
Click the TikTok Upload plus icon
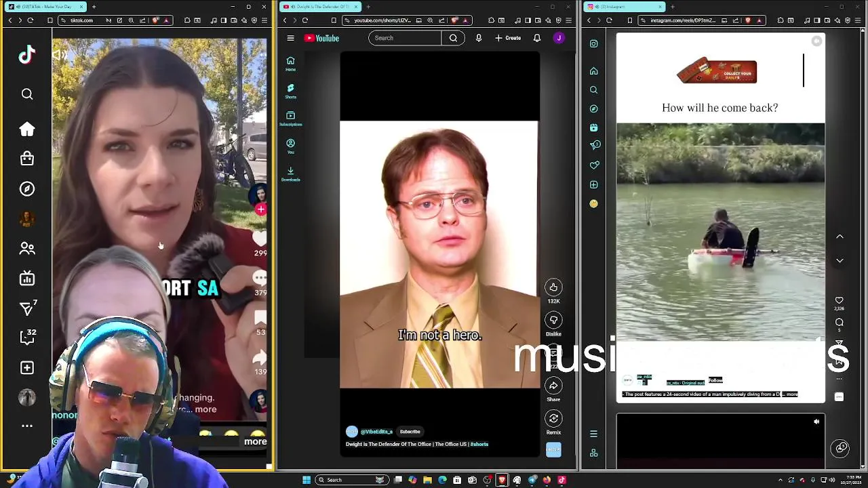tap(27, 367)
